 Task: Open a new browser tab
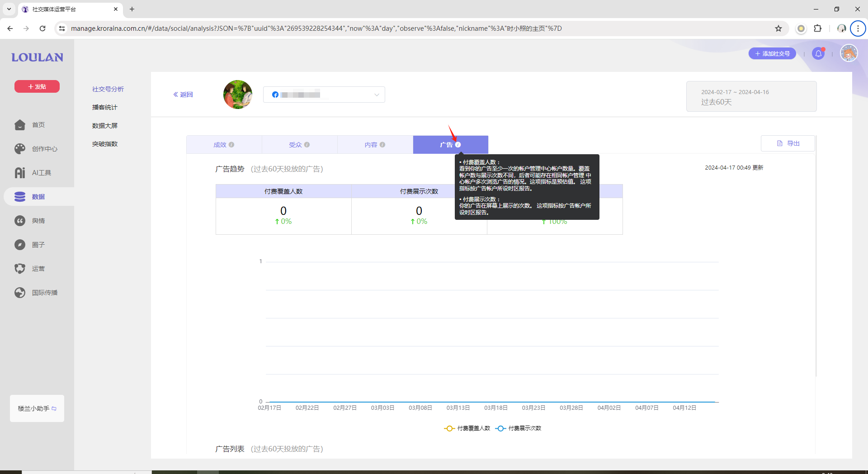(132, 9)
